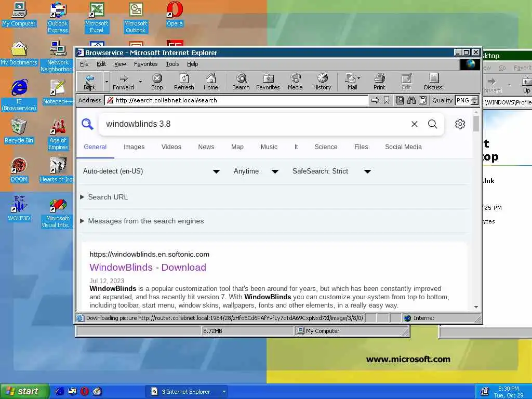
Task: Open the taskbar Internet Explorer group dropdown
Action: (x=224, y=392)
